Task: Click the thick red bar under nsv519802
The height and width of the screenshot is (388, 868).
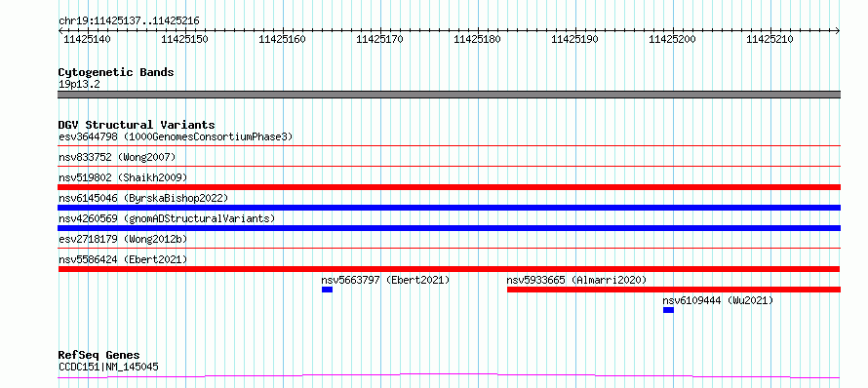Action: [x=449, y=187]
